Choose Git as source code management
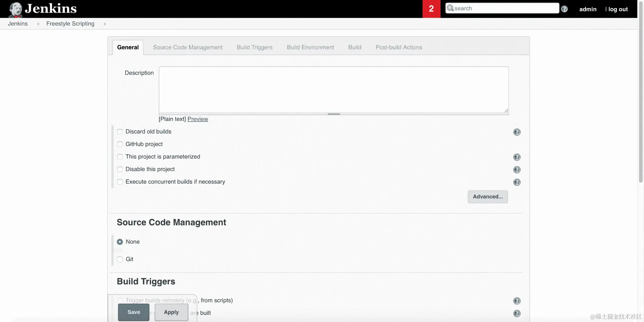 (120, 259)
